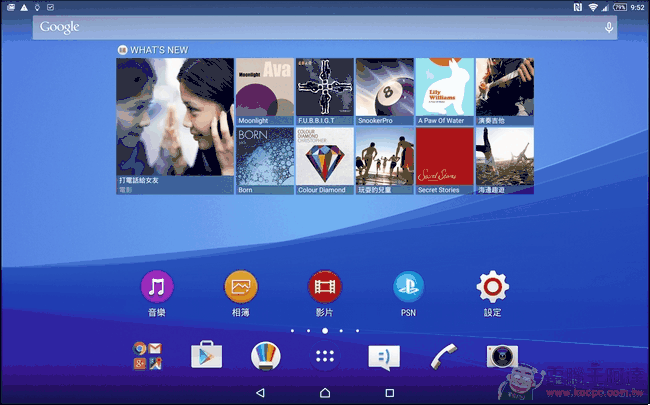Open Settings gear (設定)
The width and height of the screenshot is (650, 405).
click(x=492, y=287)
